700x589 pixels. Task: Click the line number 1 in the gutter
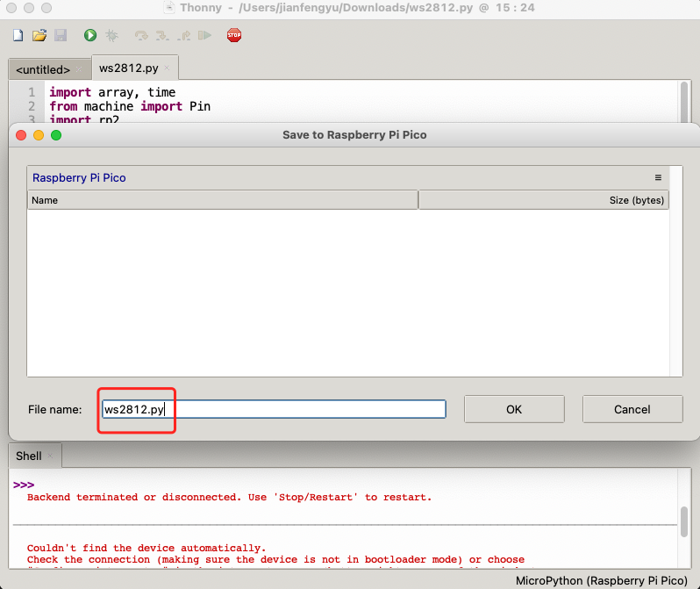(x=32, y=92)
